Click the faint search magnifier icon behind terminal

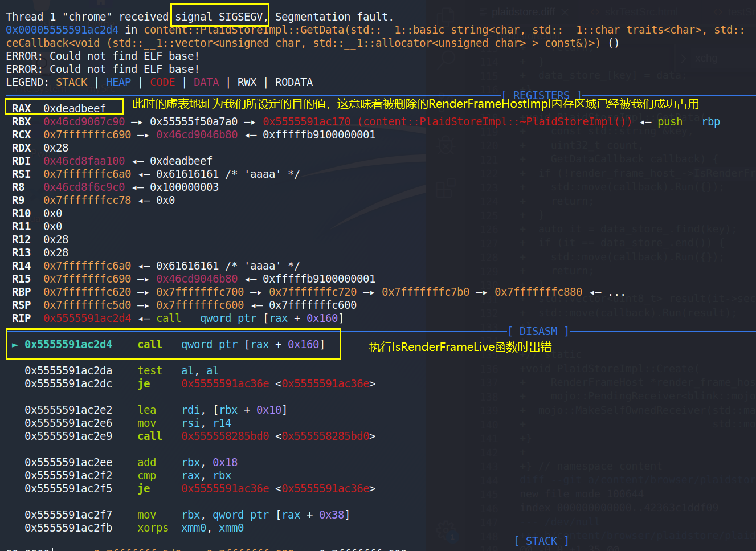[x=447, y=57]
